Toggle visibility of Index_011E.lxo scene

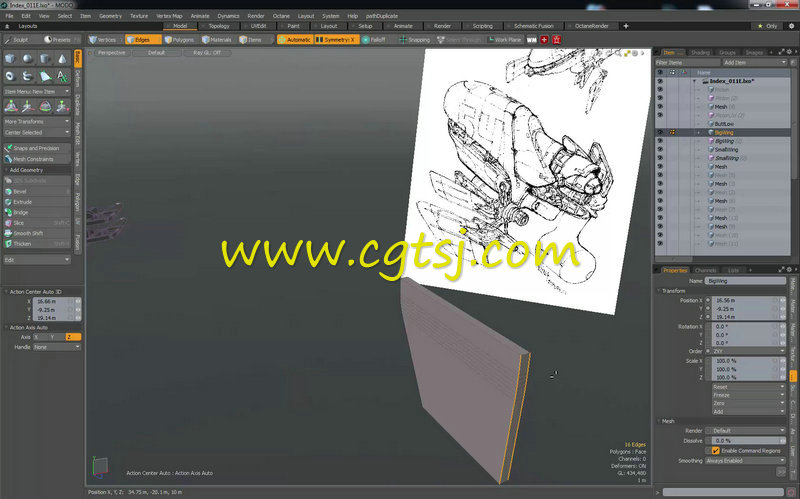tap(660, 81)
